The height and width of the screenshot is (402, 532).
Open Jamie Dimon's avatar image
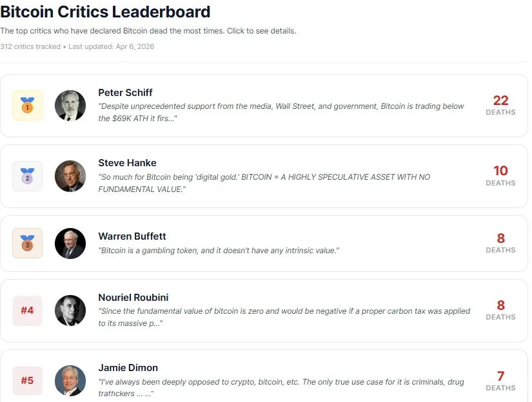click(70, 380)
